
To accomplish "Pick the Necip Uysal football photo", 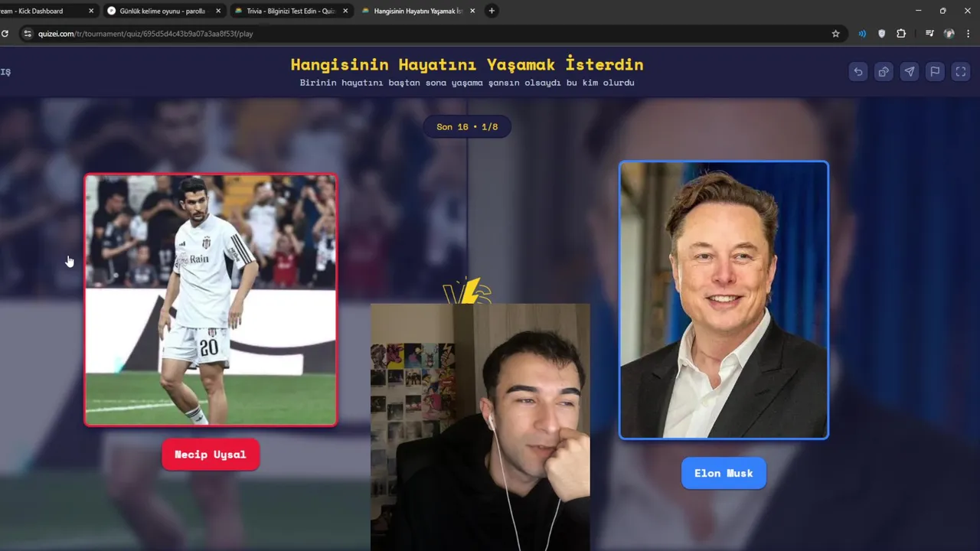I will pos(211,299).
